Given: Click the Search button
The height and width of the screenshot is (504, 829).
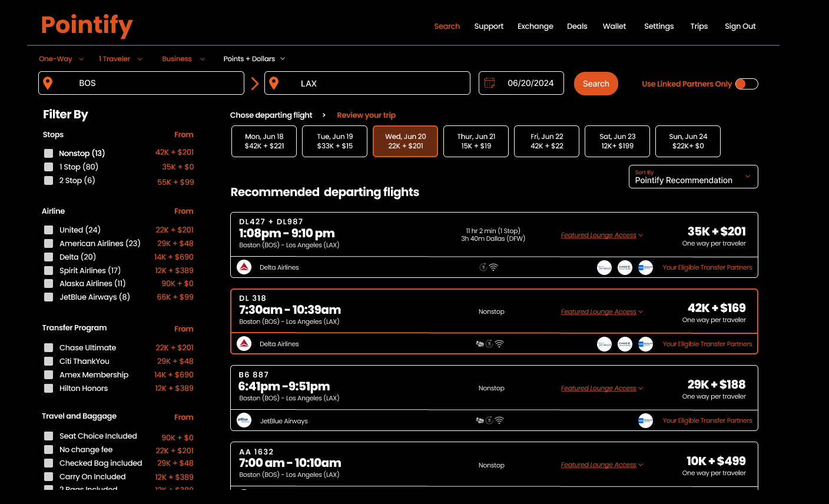Looking at the screenshot, I should coord(596,83).
